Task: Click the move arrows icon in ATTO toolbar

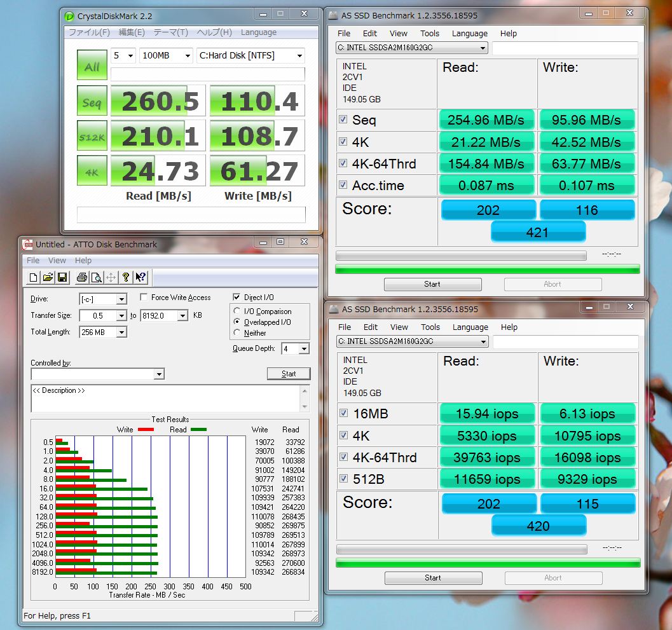Action: (111, 278)
